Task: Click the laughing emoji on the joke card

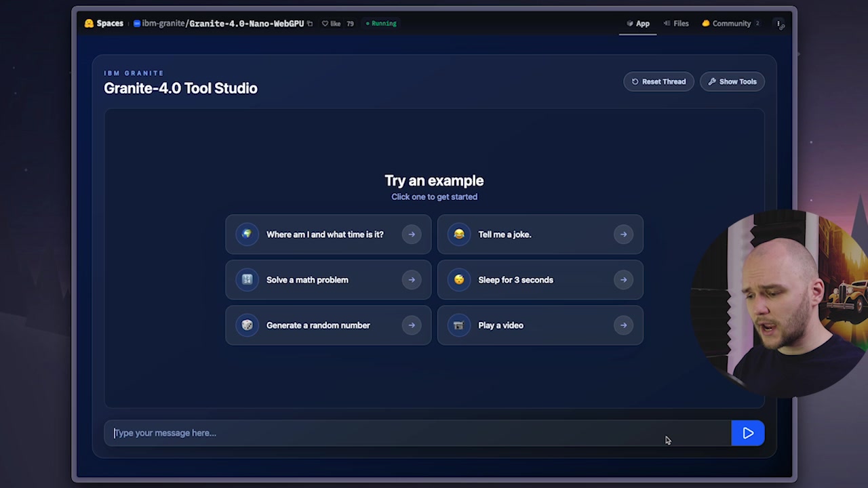Action: (458, 234)
